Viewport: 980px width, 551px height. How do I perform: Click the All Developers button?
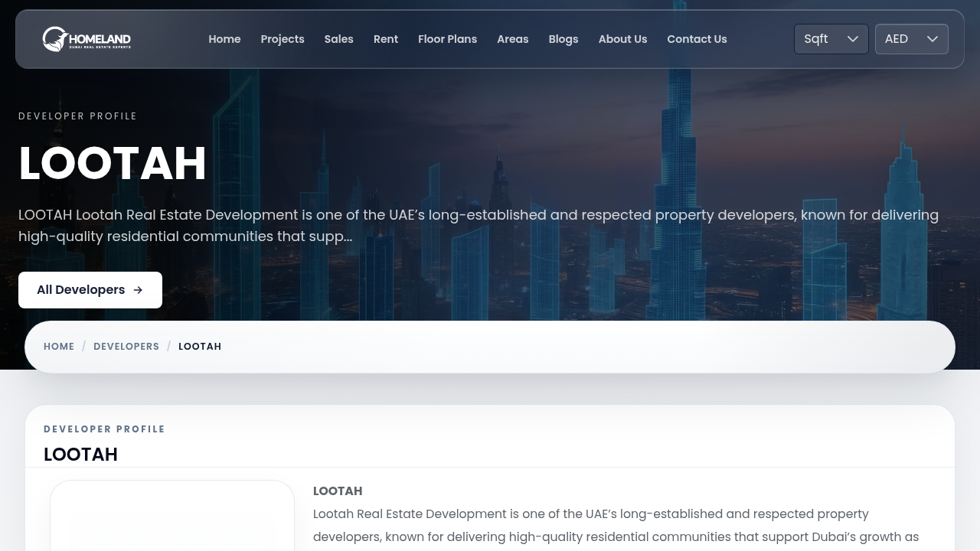[90, 290]
